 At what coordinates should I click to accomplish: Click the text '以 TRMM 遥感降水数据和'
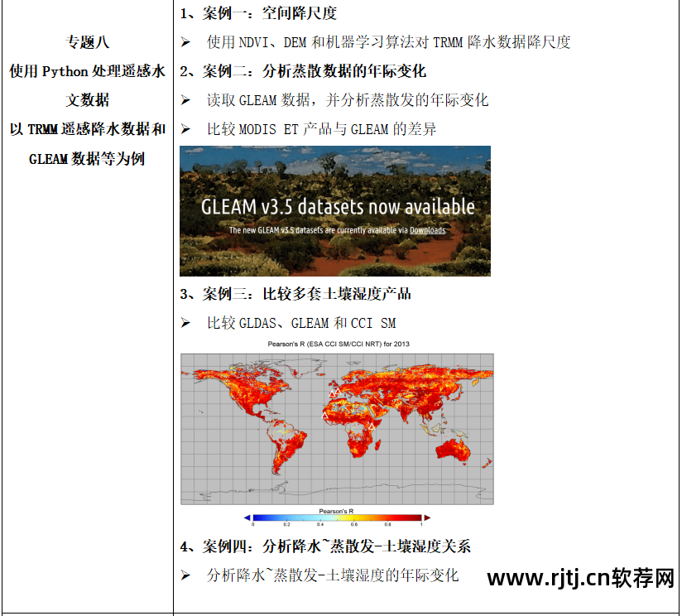coord(88,129)
